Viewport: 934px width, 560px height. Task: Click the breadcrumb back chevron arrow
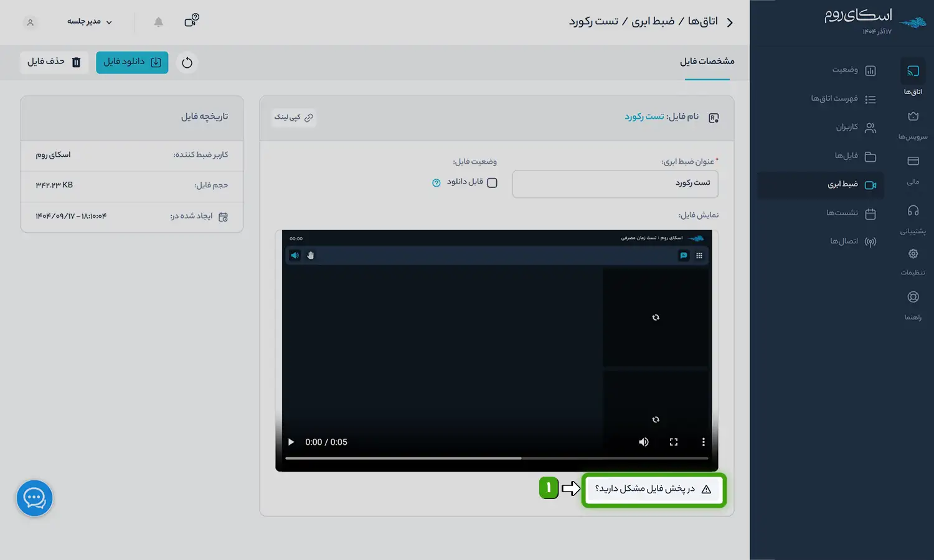pyautogui.click(x=730, y=22)
